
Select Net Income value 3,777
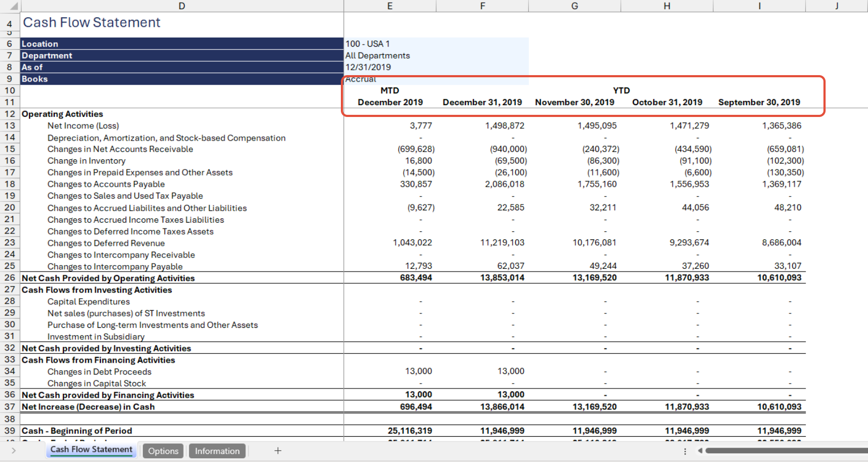tap(421, 126)
